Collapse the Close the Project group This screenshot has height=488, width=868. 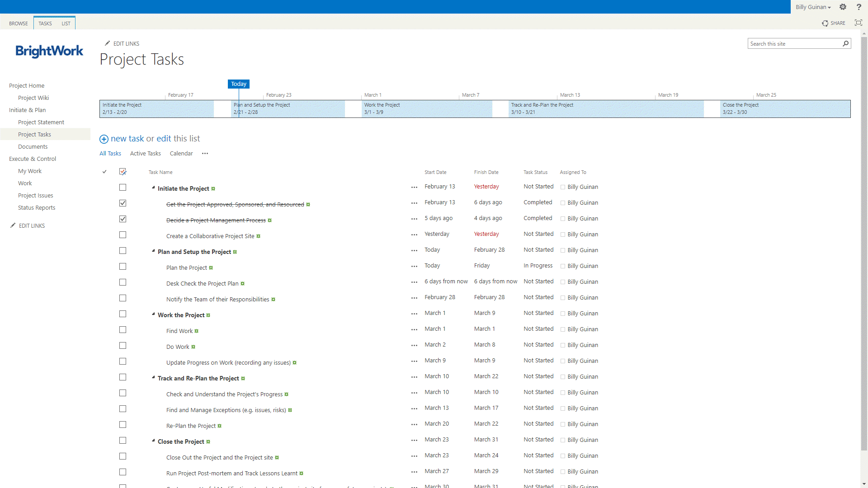(153, 441)
